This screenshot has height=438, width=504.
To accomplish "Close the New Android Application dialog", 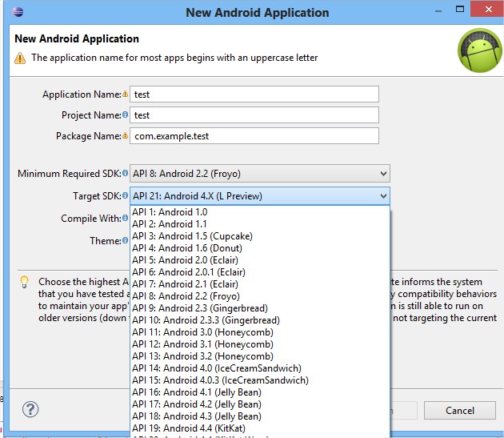I will pyautogui.click(x=488, y=9).
